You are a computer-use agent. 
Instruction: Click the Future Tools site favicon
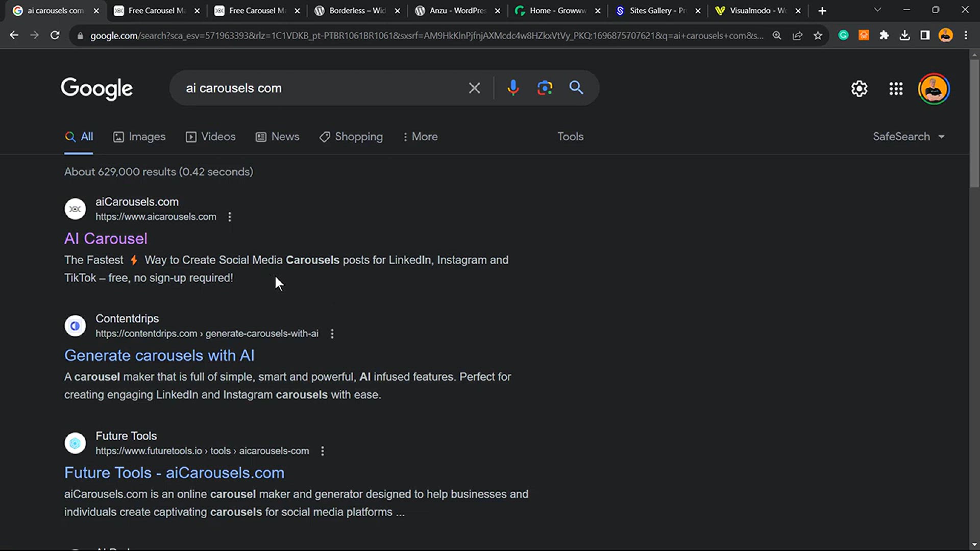75,443
